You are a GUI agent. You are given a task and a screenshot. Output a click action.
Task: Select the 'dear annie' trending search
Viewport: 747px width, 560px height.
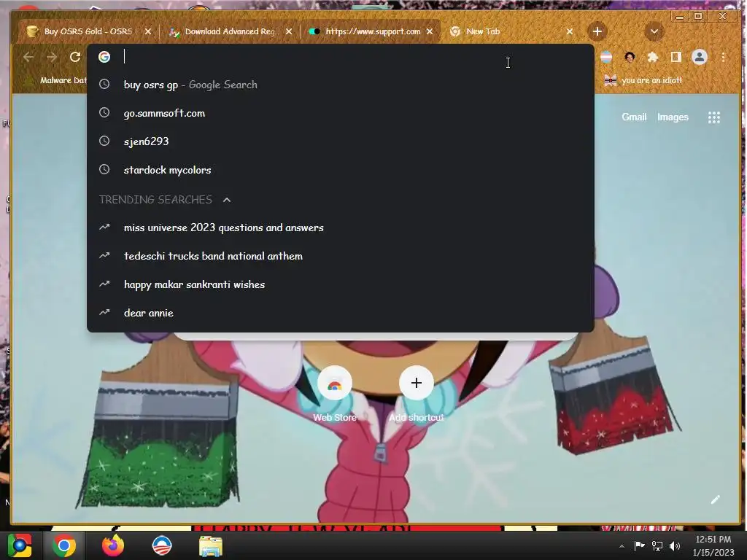[x=340, y=313]
